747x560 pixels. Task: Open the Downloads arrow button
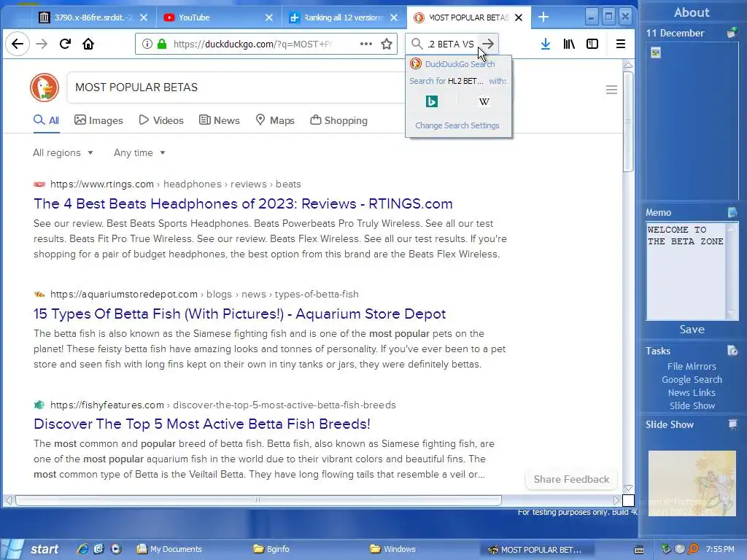point(546,44)
